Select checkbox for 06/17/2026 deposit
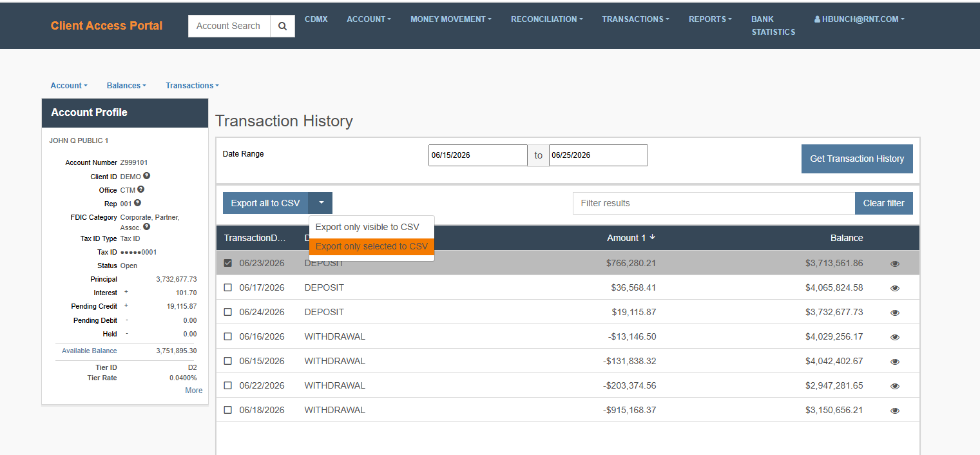This screenshot has height=455, width=980. coord(228,287)
